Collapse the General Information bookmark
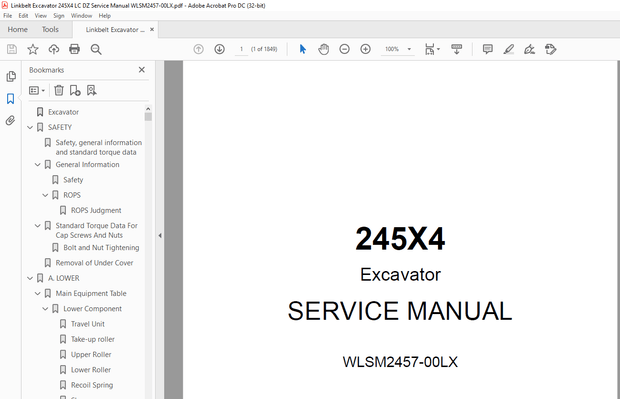This screenshot has height=399, width=620. 38,165
